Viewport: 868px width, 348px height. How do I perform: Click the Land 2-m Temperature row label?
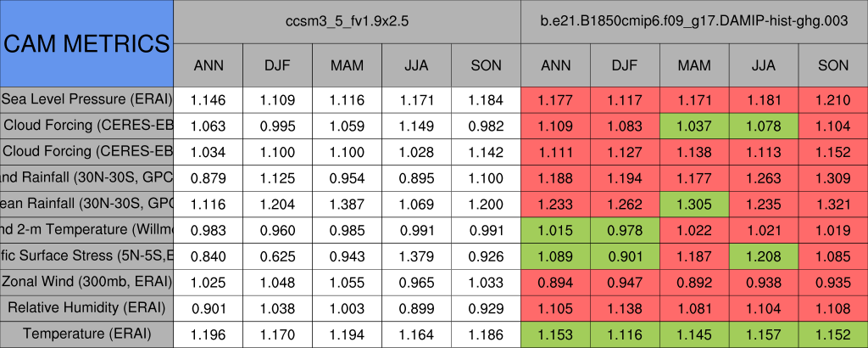tap(86, 229)
